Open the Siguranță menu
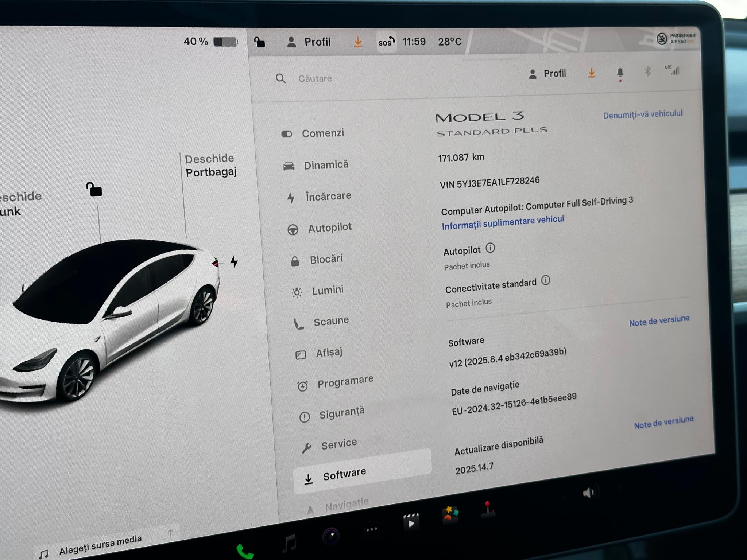This screenshot has width=747, height=560. (x=332, y=414)
